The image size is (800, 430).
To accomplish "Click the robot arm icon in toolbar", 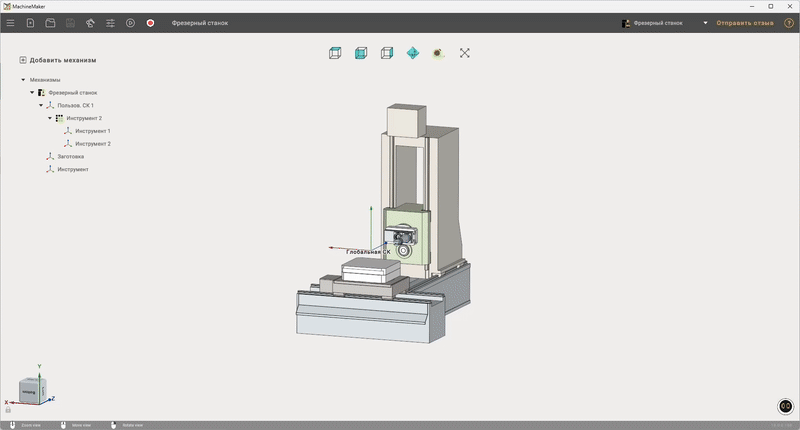I will coord(90,23).
